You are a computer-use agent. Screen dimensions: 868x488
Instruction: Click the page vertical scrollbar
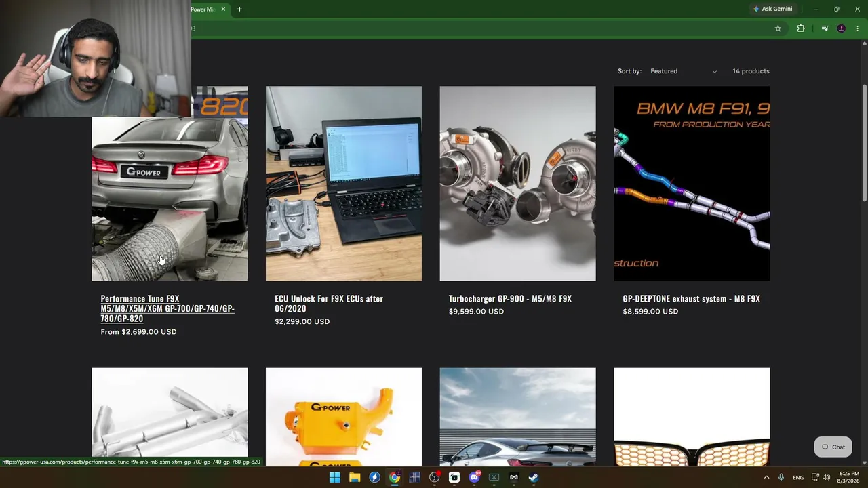[x=864, y=144]
